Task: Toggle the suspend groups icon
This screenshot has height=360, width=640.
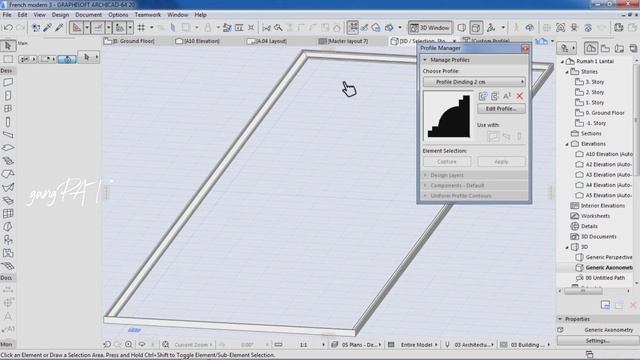Action: [353, 28]
